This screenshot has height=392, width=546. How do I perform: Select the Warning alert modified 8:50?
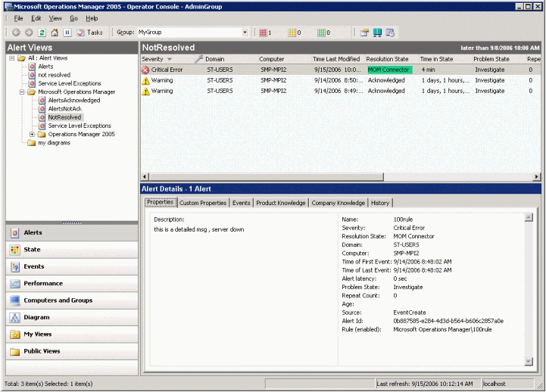point(341,80)
